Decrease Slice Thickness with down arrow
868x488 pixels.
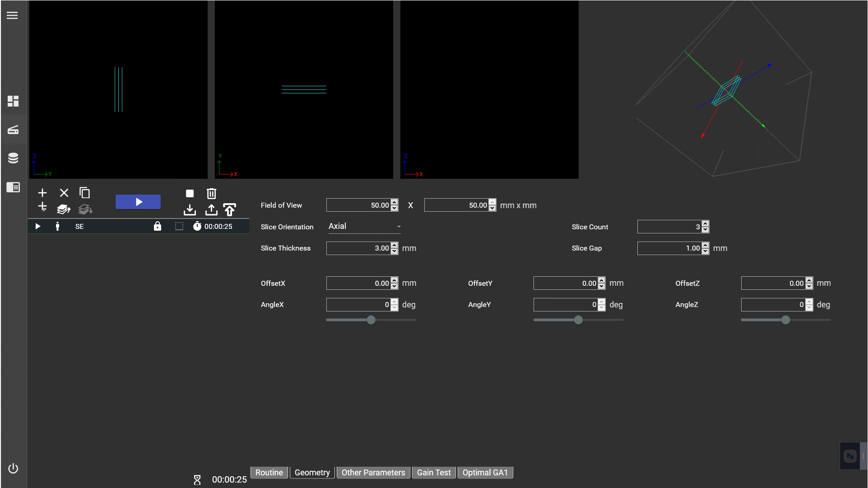395,251
